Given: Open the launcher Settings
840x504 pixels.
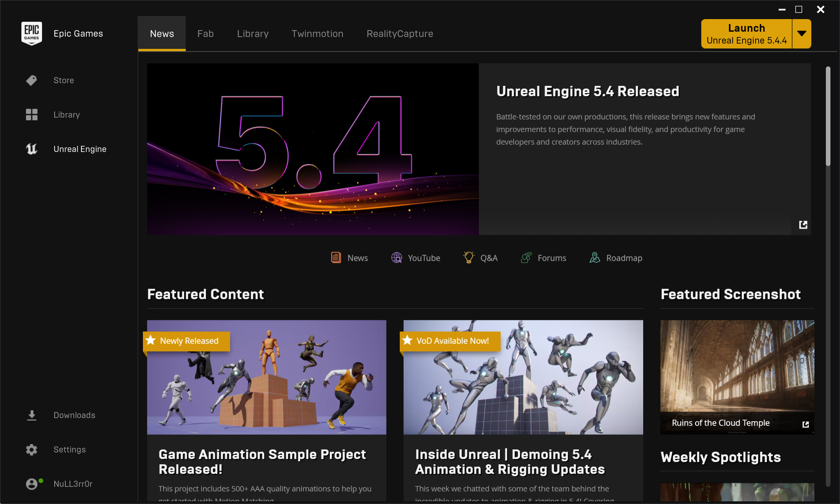Looking at the screenshot, I should (x=70, y=449).
